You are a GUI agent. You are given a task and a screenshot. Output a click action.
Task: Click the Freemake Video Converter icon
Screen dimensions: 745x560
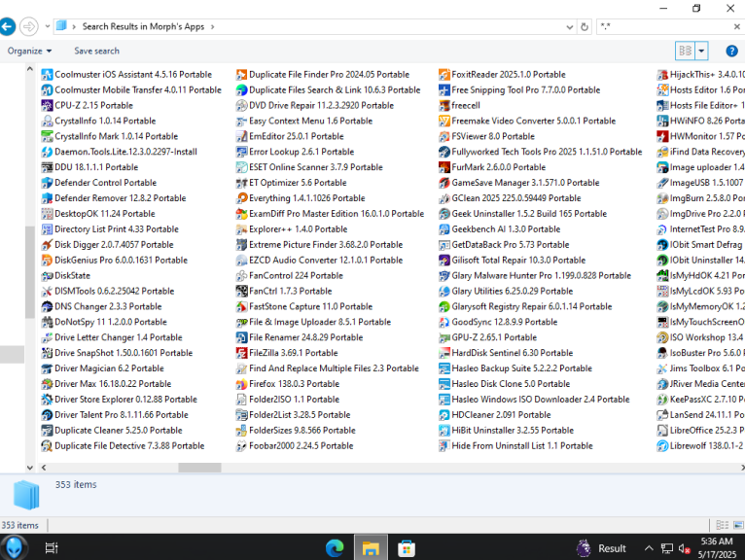coord(444,122)
